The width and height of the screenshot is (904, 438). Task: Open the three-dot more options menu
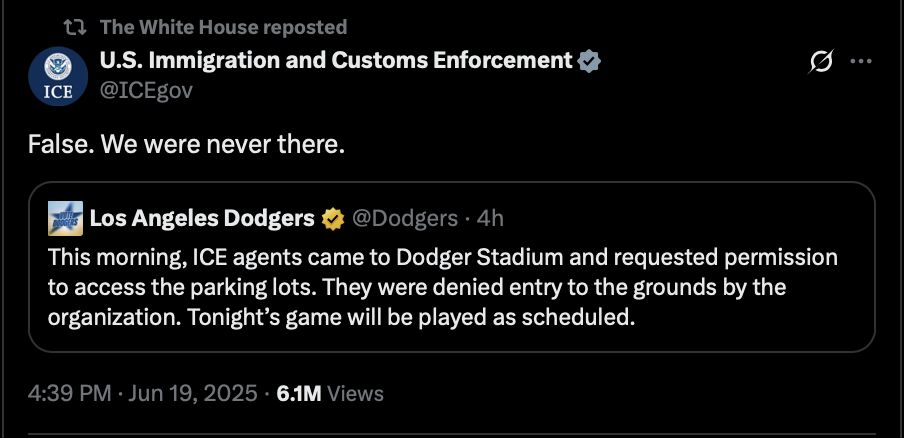[x=861, y=61]
